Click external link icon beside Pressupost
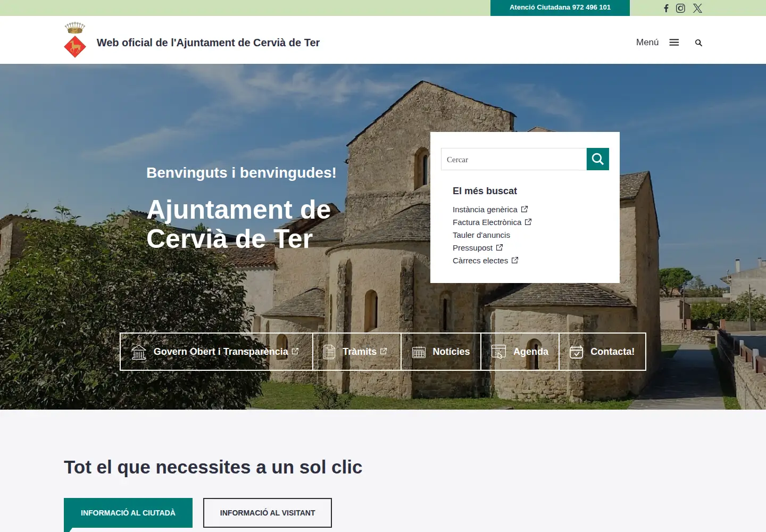Viewport: 766px width, 532px height. pyautogui.click(x=499, y=247)
